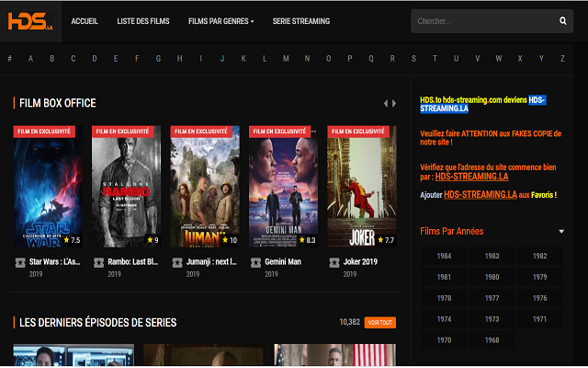The height and width of the screenshot is (368, 588).
Task: Open series episode thumbnail with American flag
Action: (334, 355)
